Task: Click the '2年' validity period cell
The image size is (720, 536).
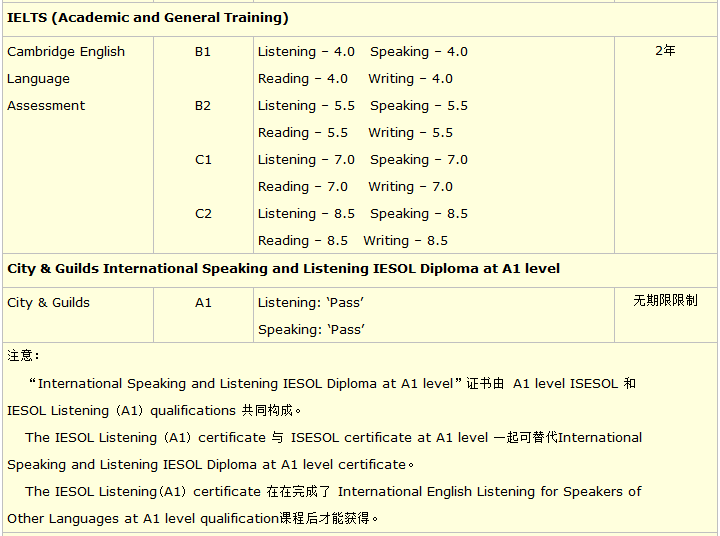Action: click(x=665, y=50)
